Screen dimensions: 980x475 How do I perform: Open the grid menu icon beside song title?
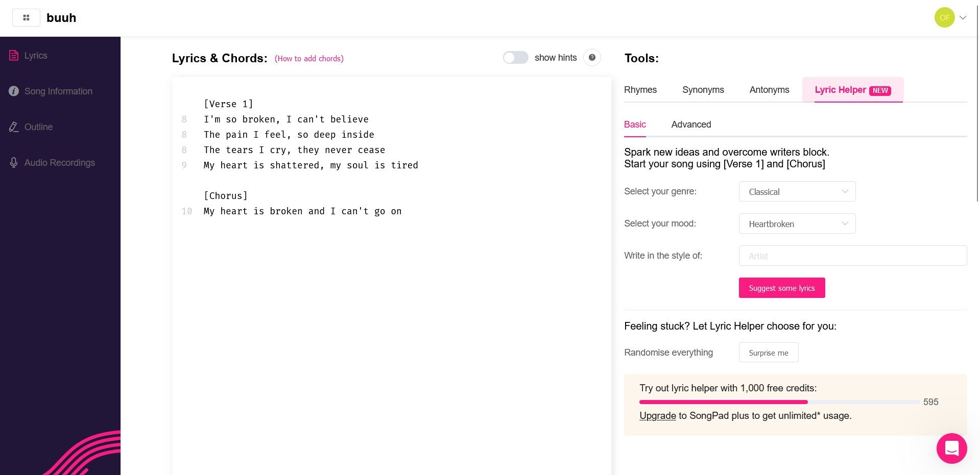(26, 18)
